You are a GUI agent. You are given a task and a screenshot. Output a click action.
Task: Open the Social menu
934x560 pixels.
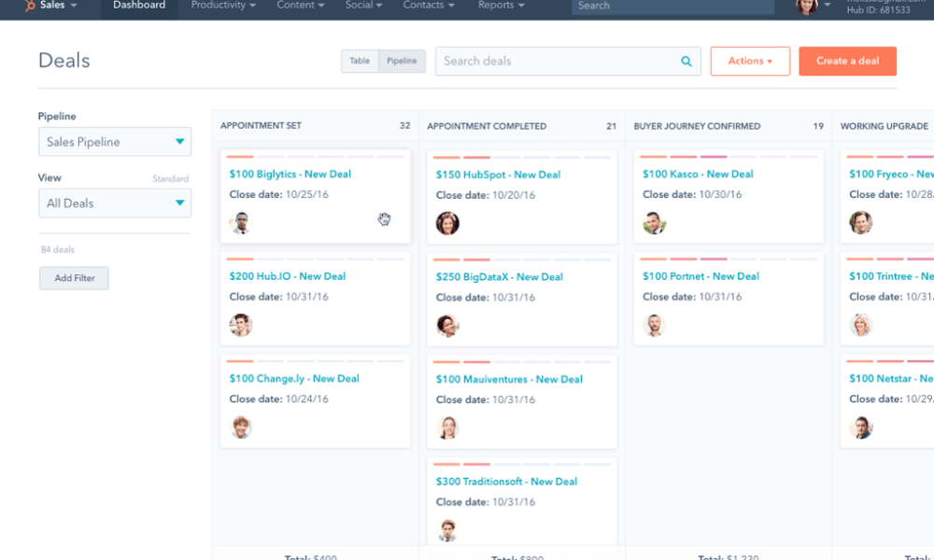click(363, 6)
